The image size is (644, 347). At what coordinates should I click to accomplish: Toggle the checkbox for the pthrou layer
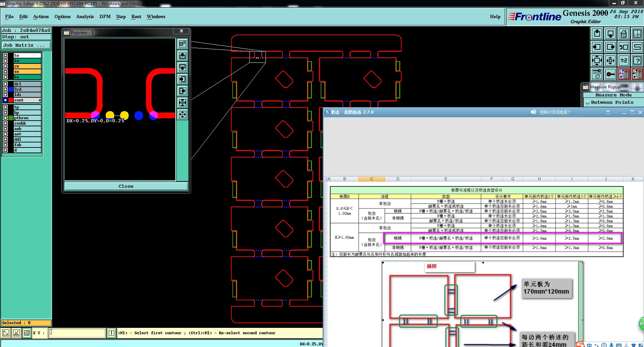click(5, 118)
